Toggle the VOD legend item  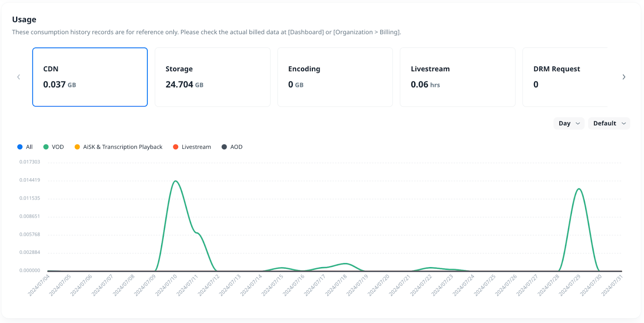[x=54, y=147]
